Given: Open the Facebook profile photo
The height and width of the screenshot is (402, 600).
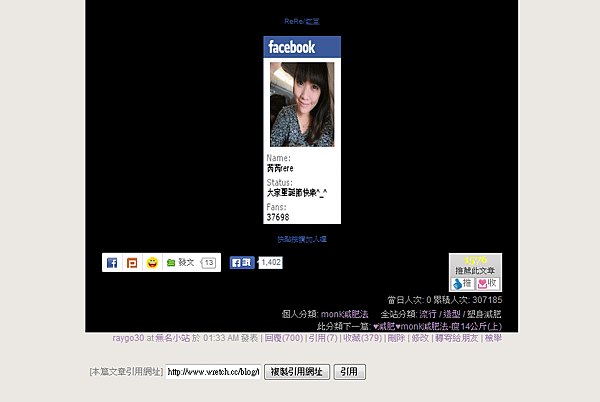Looking at the screenshot, I should [302, 104].
